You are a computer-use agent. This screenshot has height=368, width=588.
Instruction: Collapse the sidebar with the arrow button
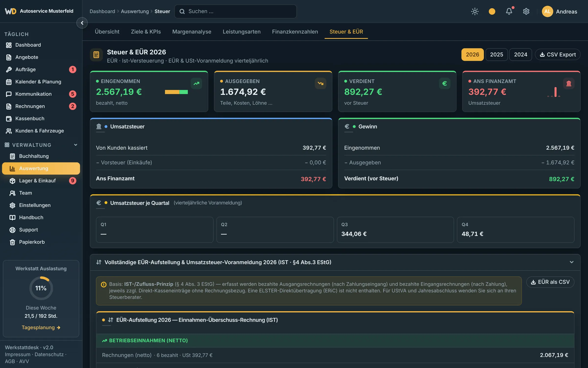point(82,23)
